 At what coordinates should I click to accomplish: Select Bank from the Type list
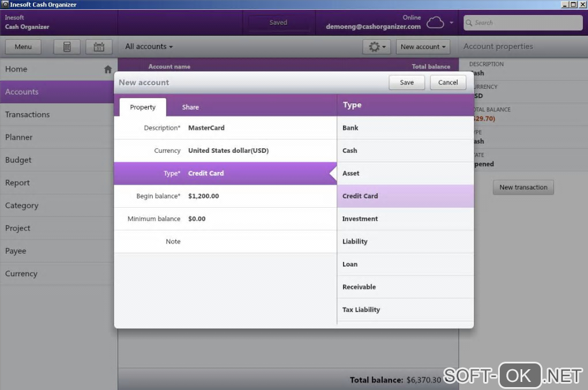click(x=405, y=128)
